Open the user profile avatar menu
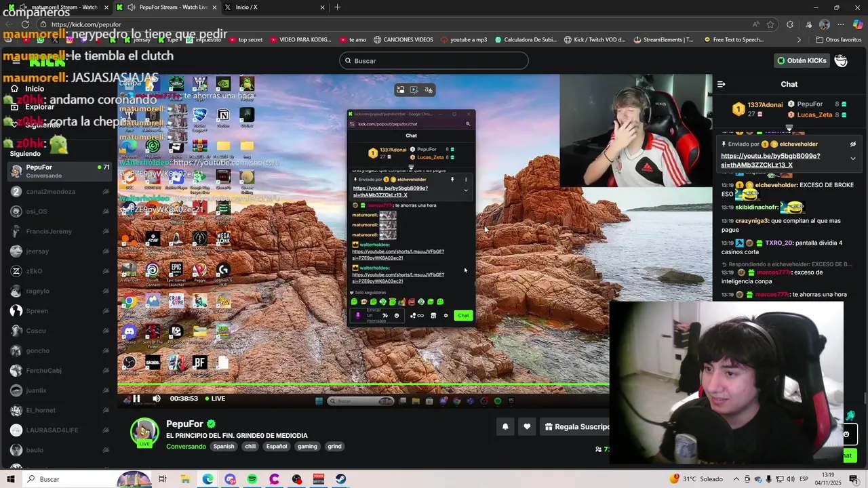The width and height of the screenshot is (868, 488). tap(841, 60)
